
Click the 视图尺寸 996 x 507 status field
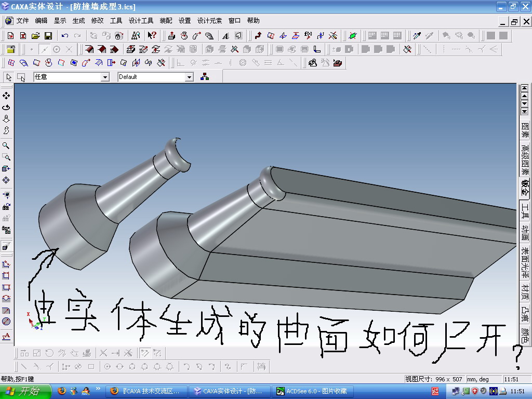[434, 379]
